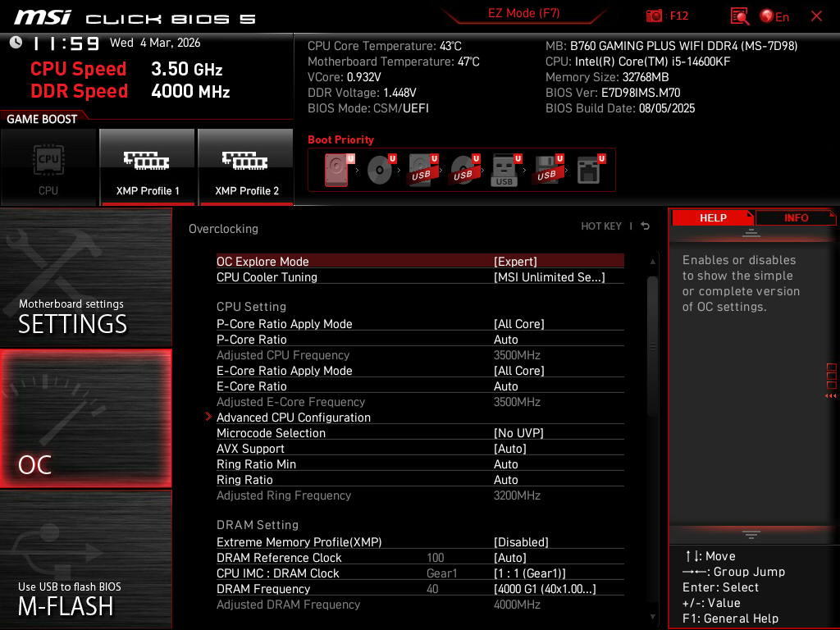Image resolution: width=840 pixels, height=630 pixels.
Task: Go back using the return arrow icon
Action: point(646,226)
